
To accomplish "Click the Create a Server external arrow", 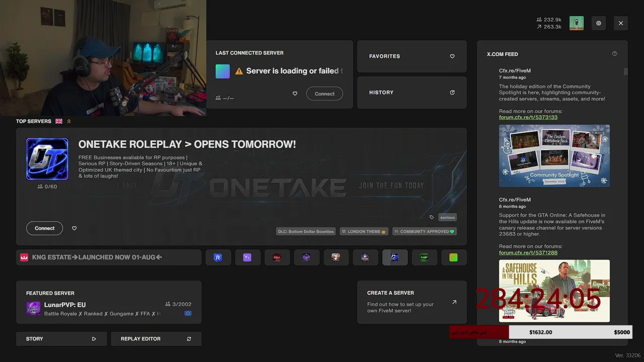I will tap(454, 302).
